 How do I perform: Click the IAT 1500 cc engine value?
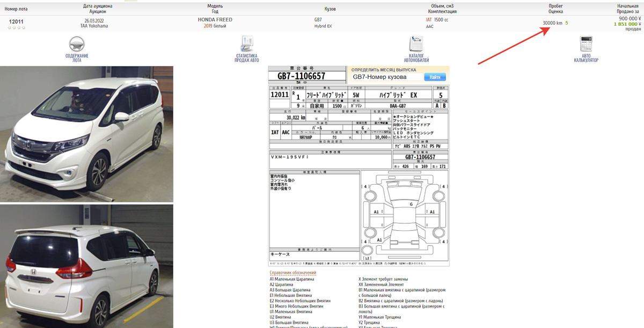(437, 19)
